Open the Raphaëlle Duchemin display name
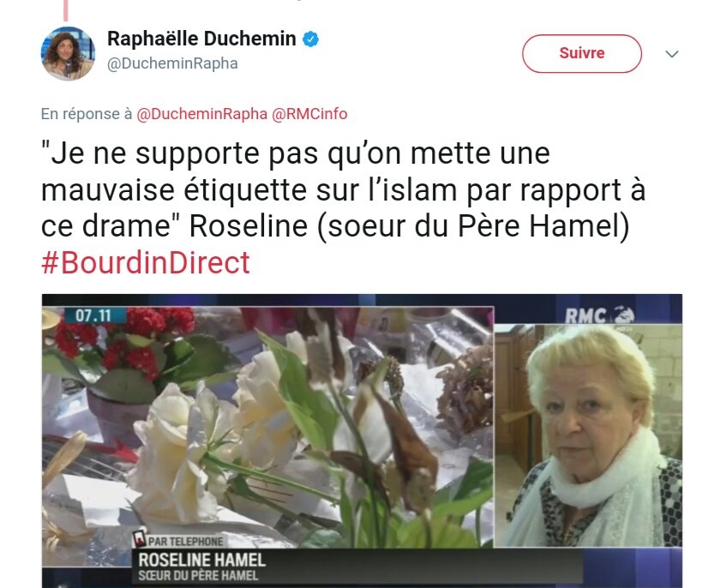This screenshot has width=714, height=588. (201, 39)
